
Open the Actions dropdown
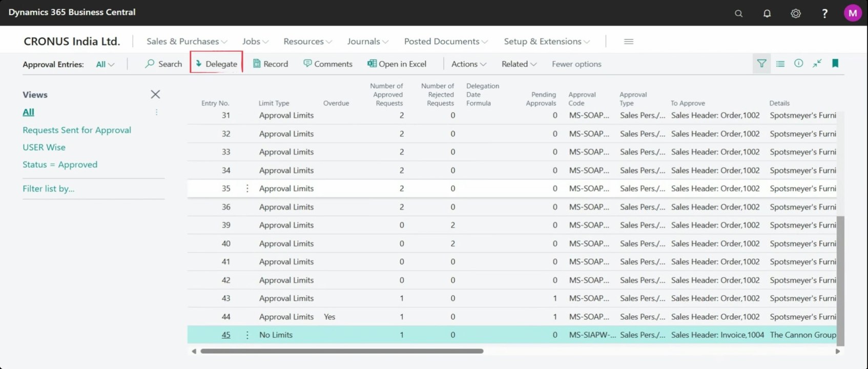[469, 64]
